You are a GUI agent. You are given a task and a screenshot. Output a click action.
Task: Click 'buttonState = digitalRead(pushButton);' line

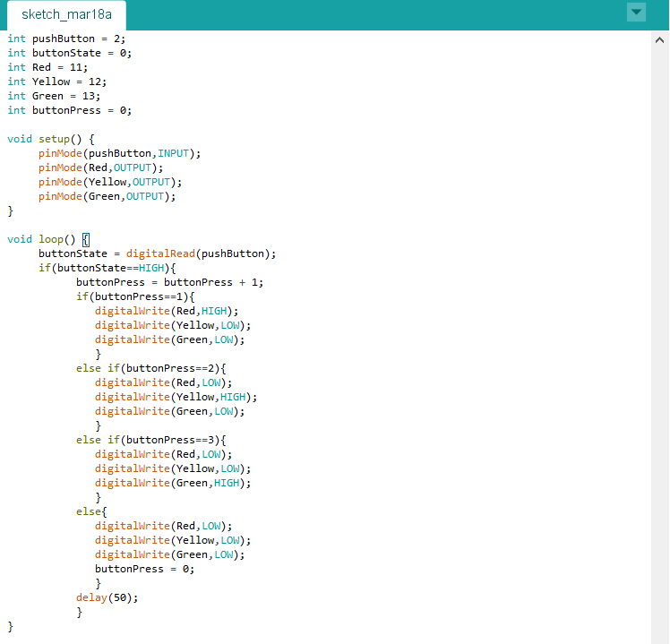(158, 253)
